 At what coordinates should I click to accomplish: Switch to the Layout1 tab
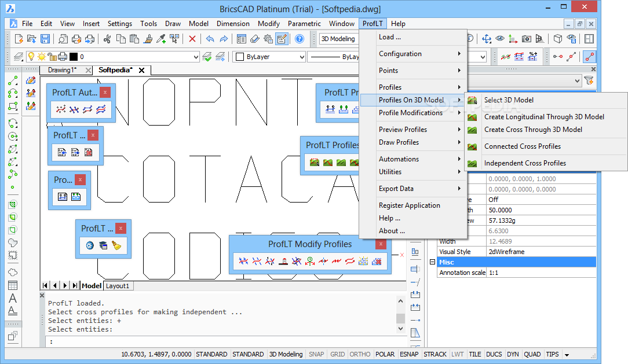[x=118, y=286]
